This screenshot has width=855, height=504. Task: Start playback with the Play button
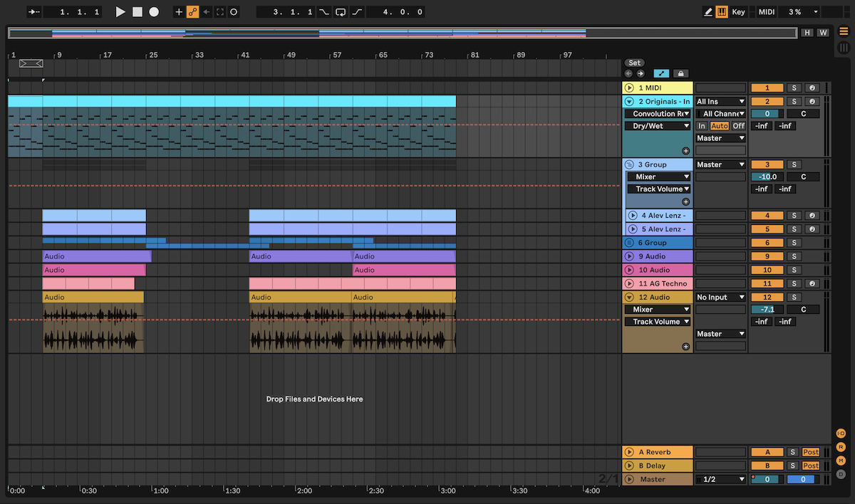tap(120, 12)
